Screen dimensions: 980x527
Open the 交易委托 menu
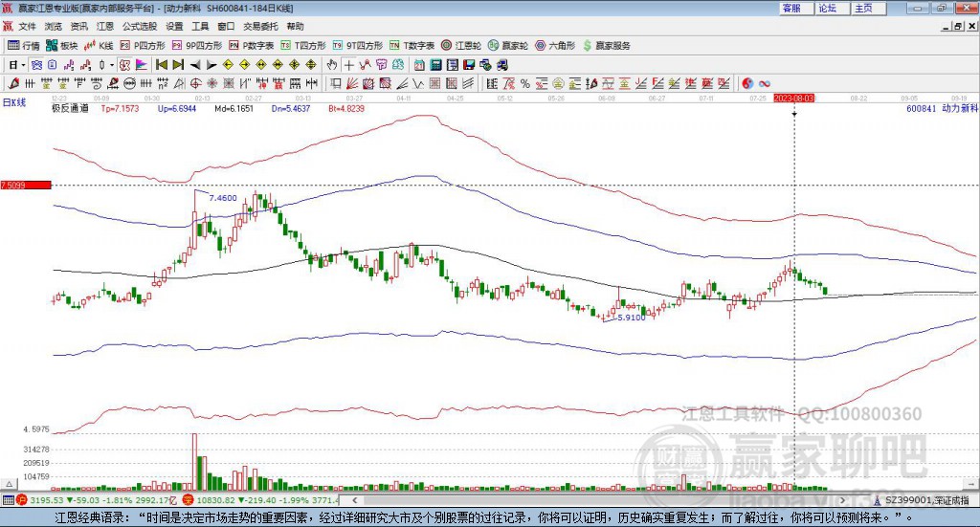click(260, 26)
